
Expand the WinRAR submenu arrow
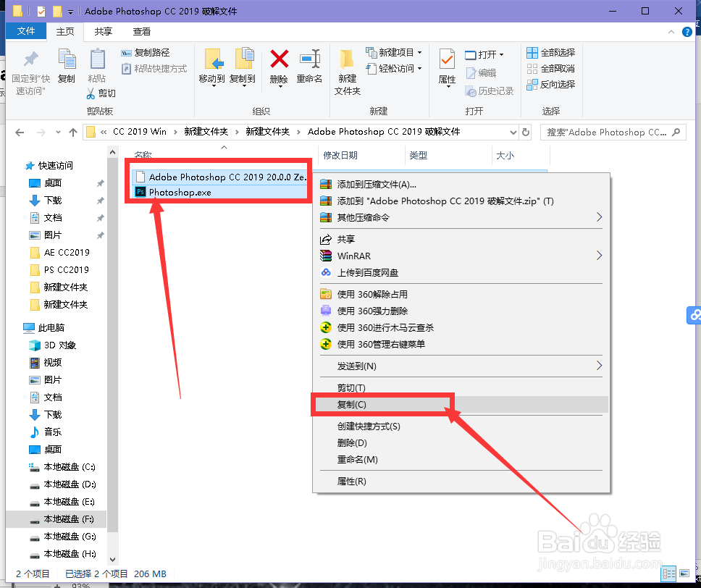(599, 255)
